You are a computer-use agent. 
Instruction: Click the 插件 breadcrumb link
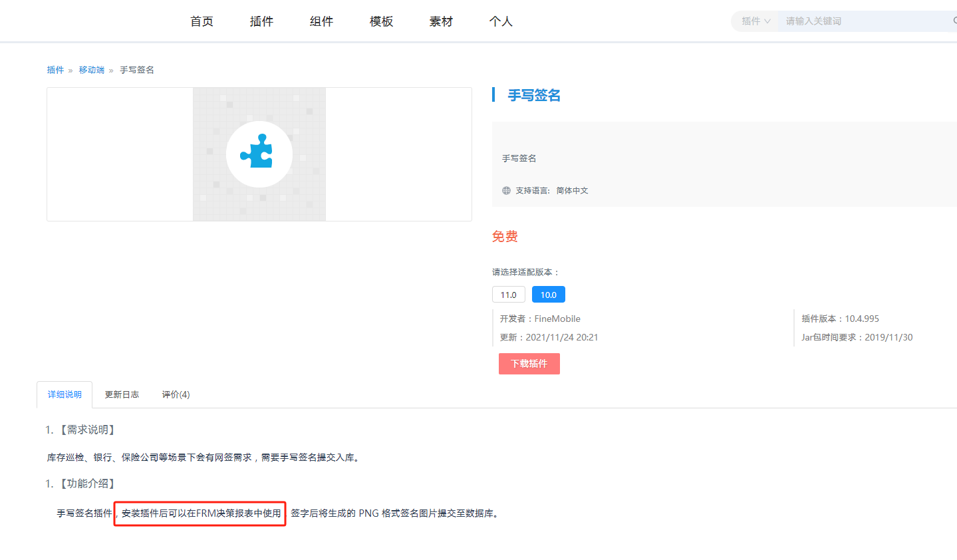55,70
